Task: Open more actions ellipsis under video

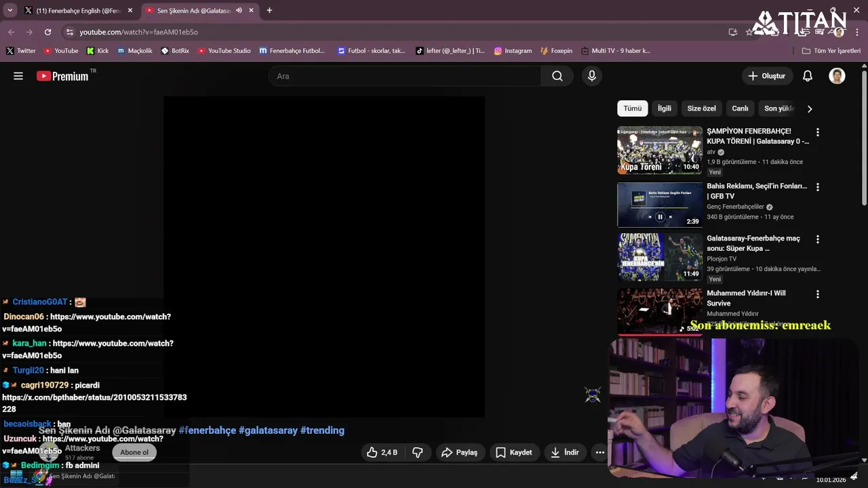Action: pyautogui.click(x=599, y=452)
